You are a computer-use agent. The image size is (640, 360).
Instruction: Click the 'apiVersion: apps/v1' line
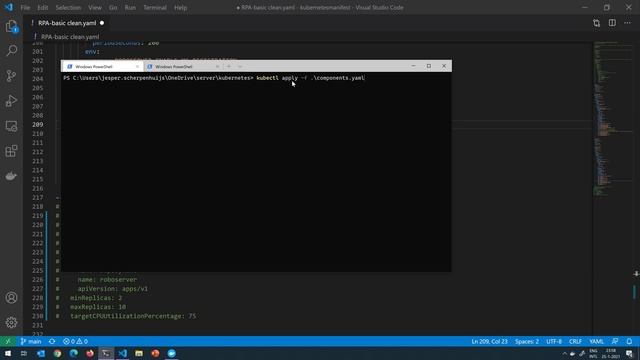pyautogui.click(x=113, y=289)
